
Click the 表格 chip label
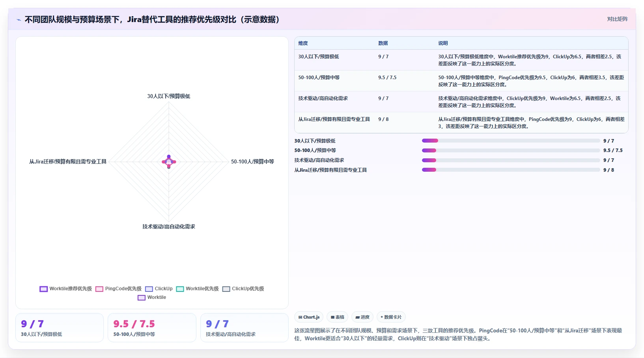[340, 317]
